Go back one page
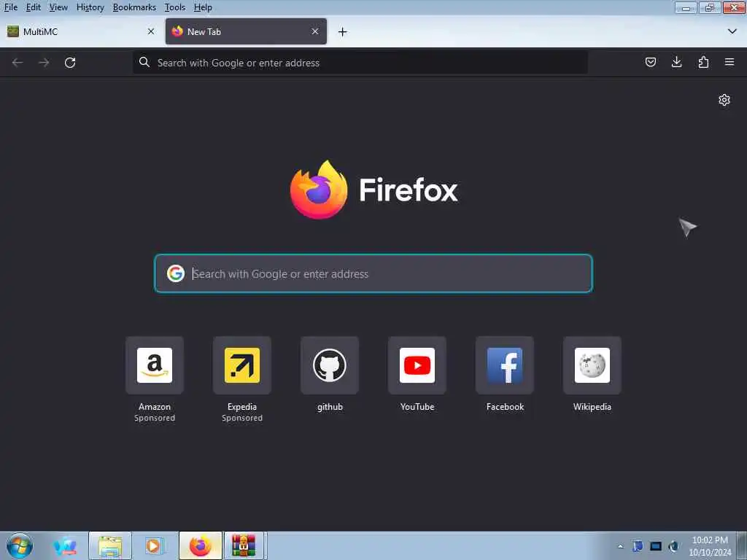 click(18, 63)
